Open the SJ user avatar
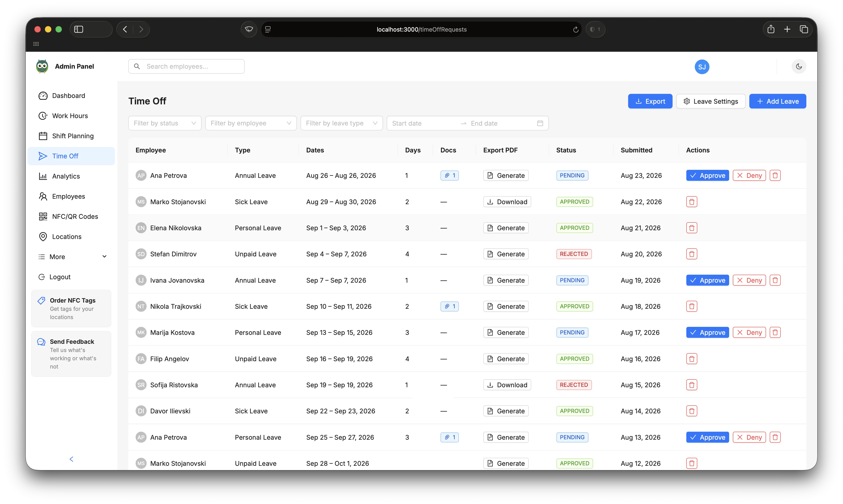The width and height of the screenshot is (843, 504). [x=702, y=67]
